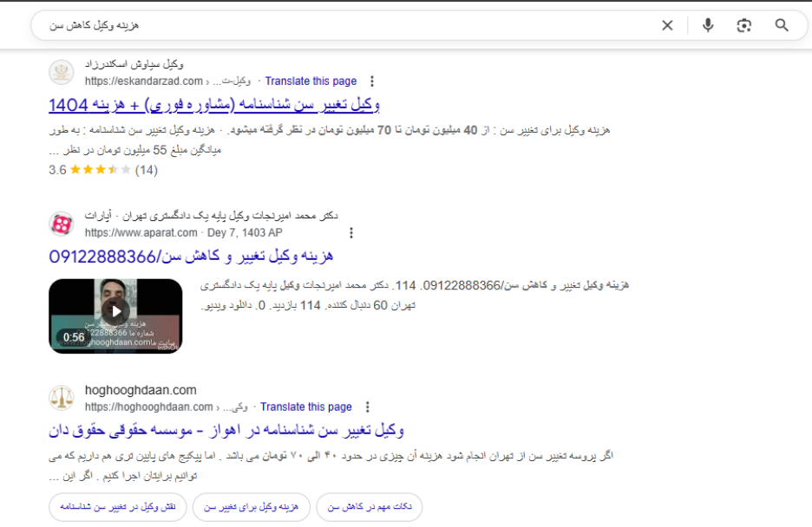Open eskandarzad.com site favicon
This screenshot has height=527, width=812.
tap(62, 73)
